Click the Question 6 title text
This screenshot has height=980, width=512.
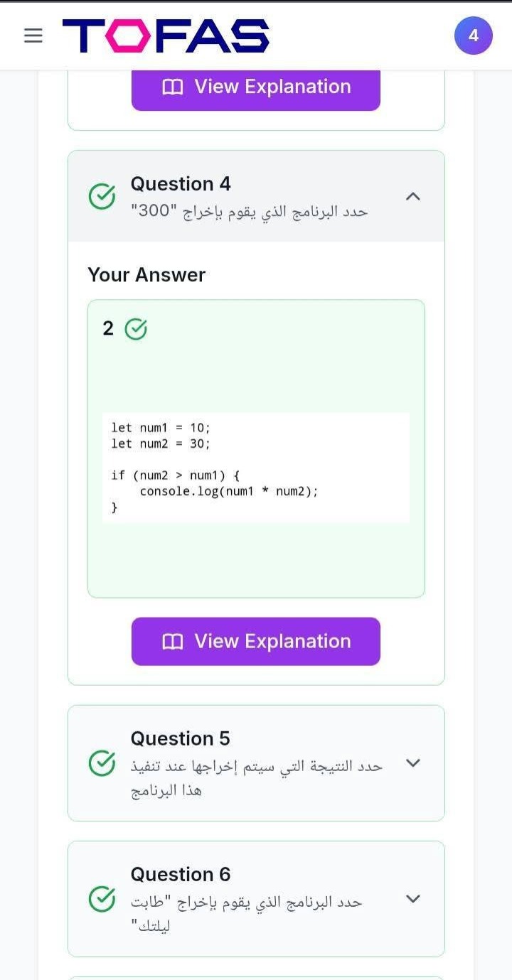point(181,874)
